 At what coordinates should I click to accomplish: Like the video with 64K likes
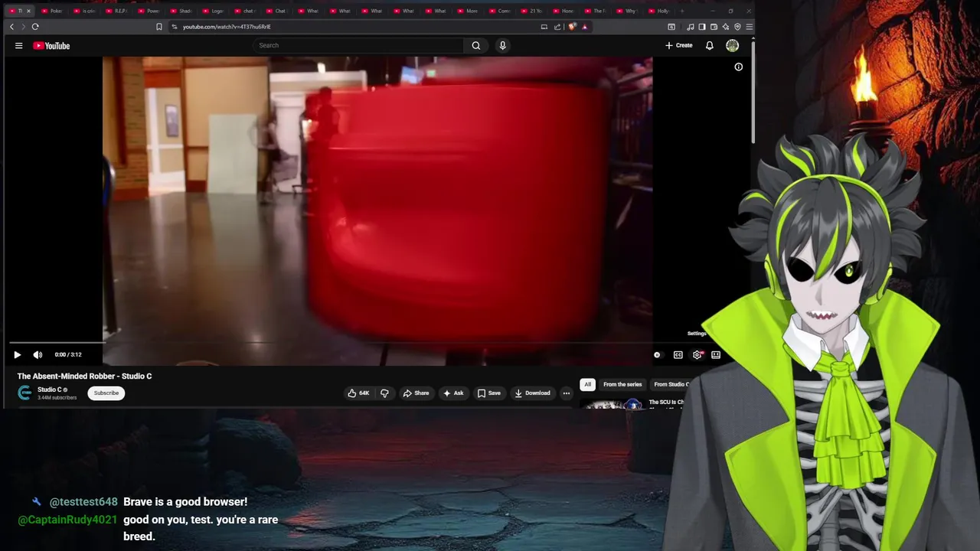pyautogui.click(x=358, y=393)
